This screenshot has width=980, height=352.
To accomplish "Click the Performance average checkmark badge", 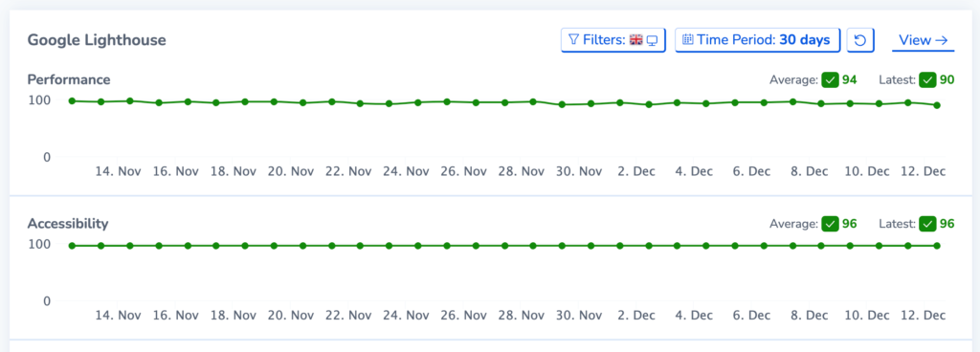I will click(830, 80).
